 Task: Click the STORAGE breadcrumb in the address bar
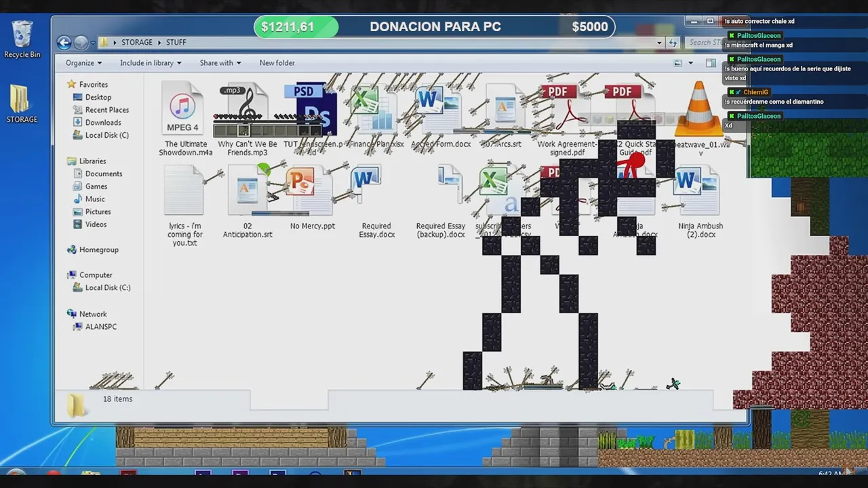[x=137, y=43]
